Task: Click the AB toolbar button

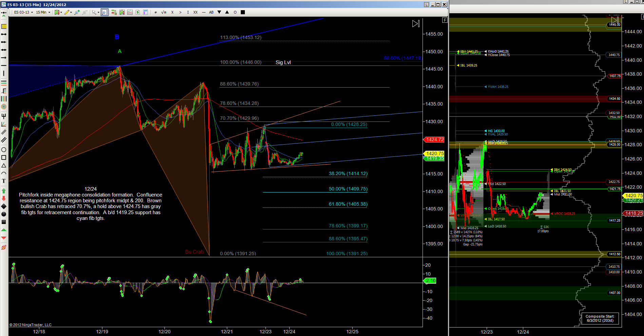Action: (x=211, y=12)
